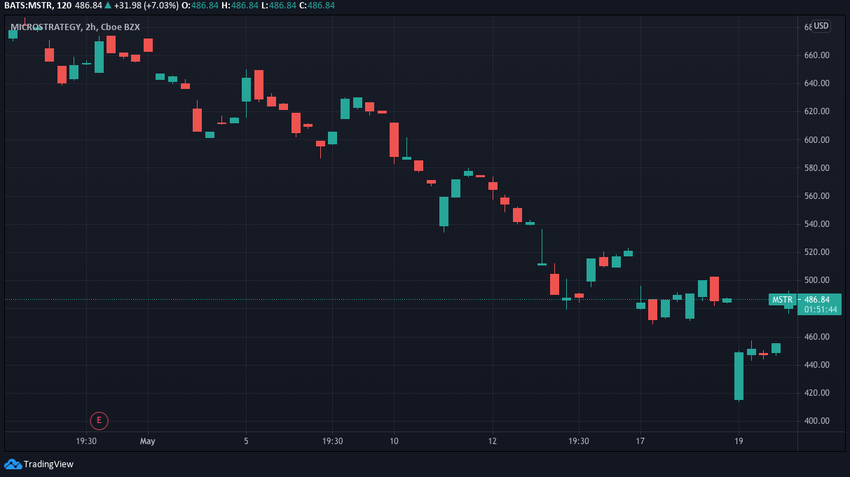Image resolution: width=850 pixels, height=477 pixels.
Task: Click the 'May' date label on time axis
Action: click(x=147, y=441)
